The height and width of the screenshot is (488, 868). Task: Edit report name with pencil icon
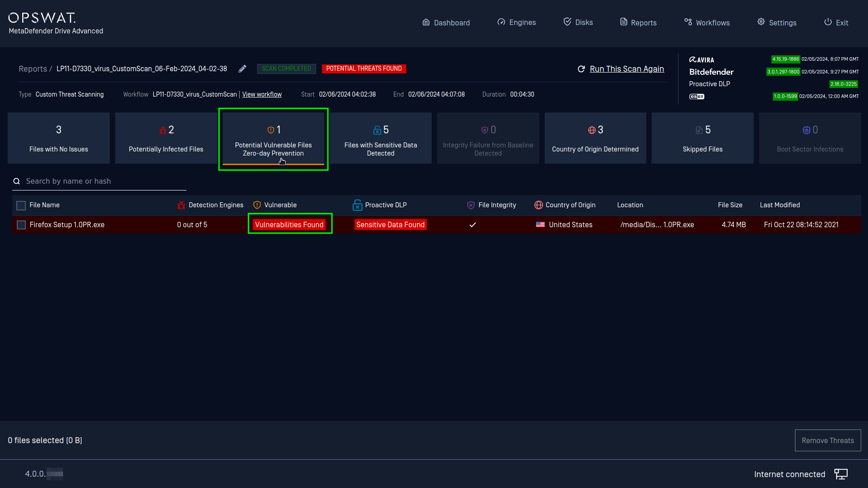[243, 68]
